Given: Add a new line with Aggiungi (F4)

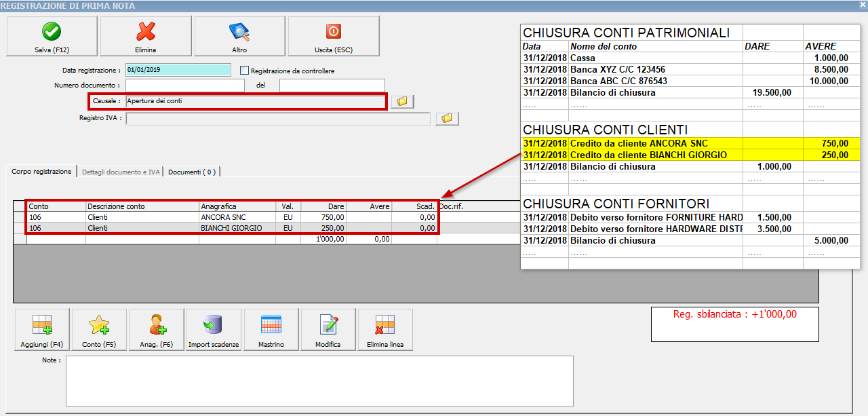Looking at the screenshot, I should click(41, 330).
